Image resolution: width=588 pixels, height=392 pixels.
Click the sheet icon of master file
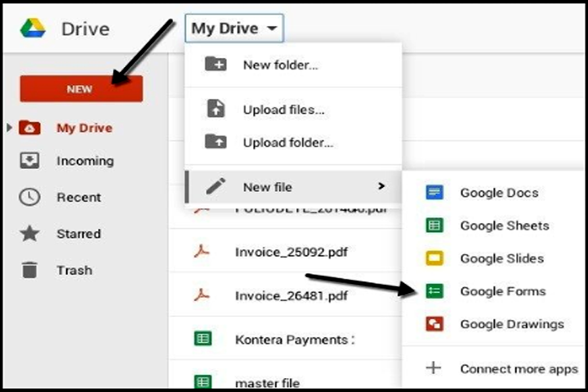(203, 381)
